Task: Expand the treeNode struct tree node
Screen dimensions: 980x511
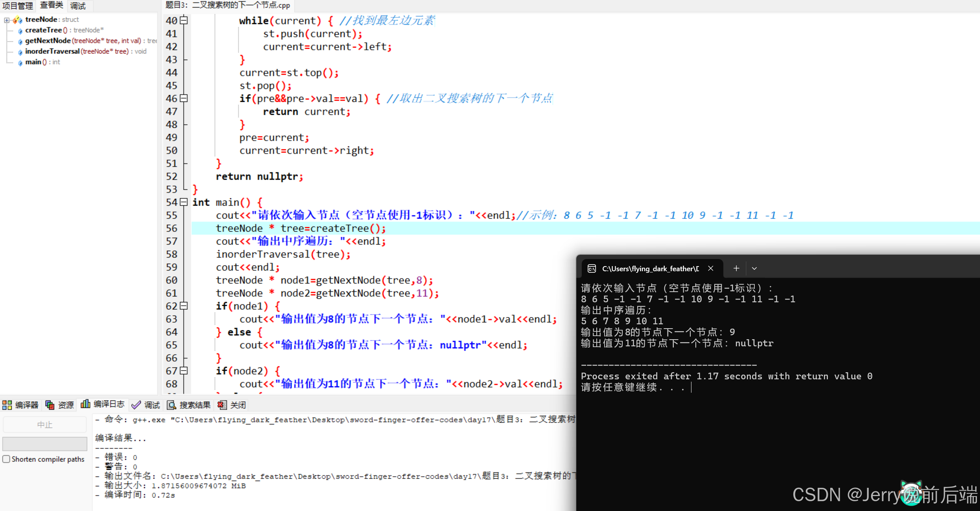Action: 7,20
